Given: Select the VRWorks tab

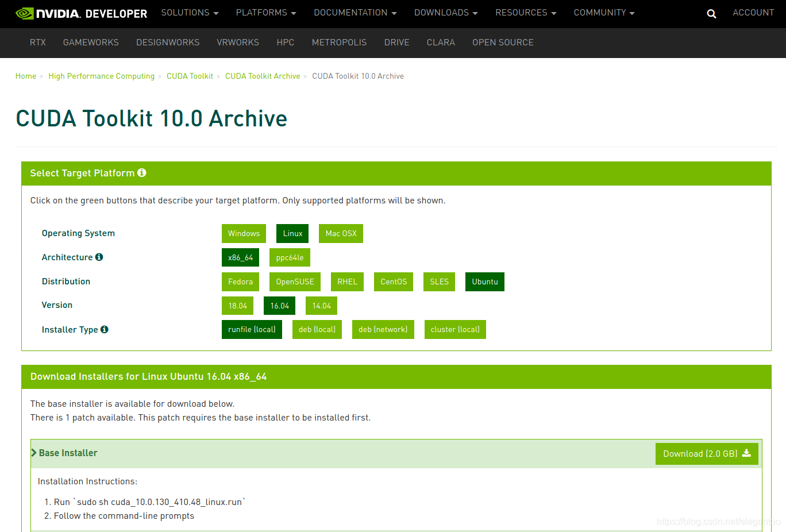Looking at the screenshot, I should (x=238, y=43).
